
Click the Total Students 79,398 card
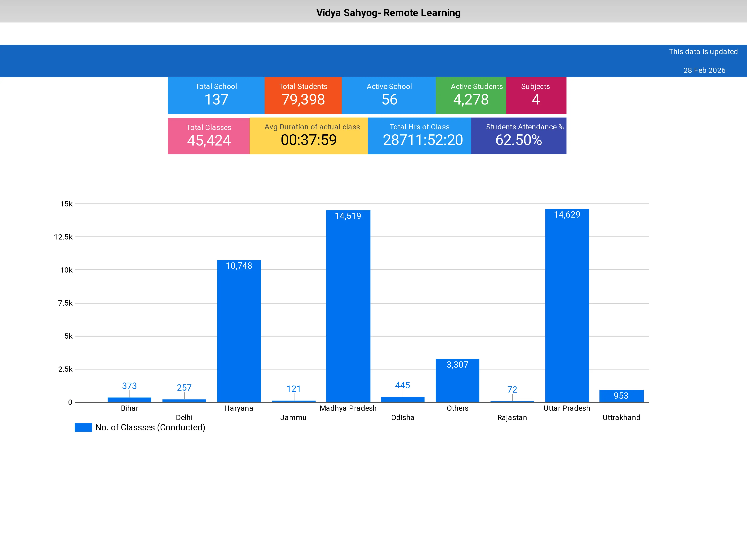pos(303,95)
